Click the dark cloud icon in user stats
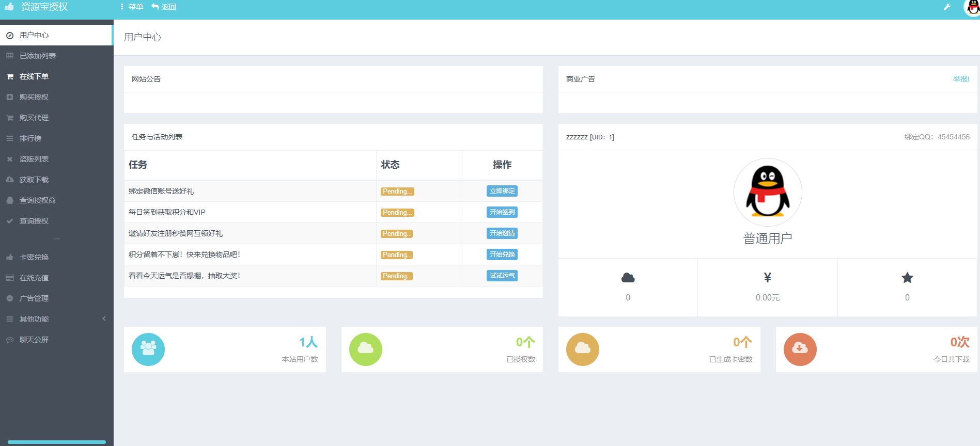980x446 pixels. [x=628, y=278]
